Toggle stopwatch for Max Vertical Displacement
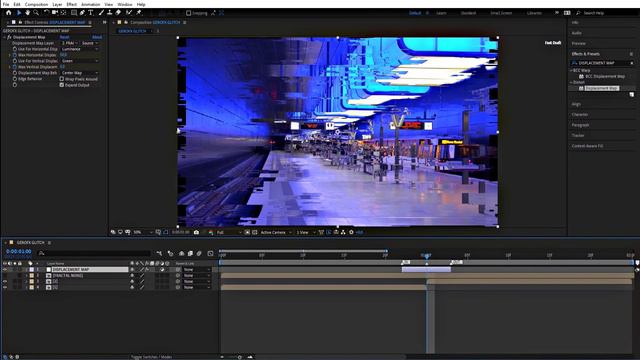 pos(15,67)
